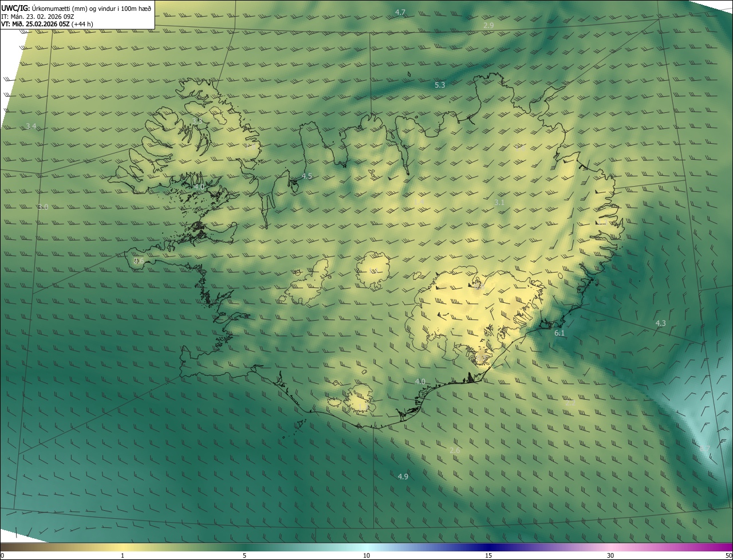Click the 4.0 value label near the south coast
The height and width of the screenshot is (560, 733).
pos(420,381)
